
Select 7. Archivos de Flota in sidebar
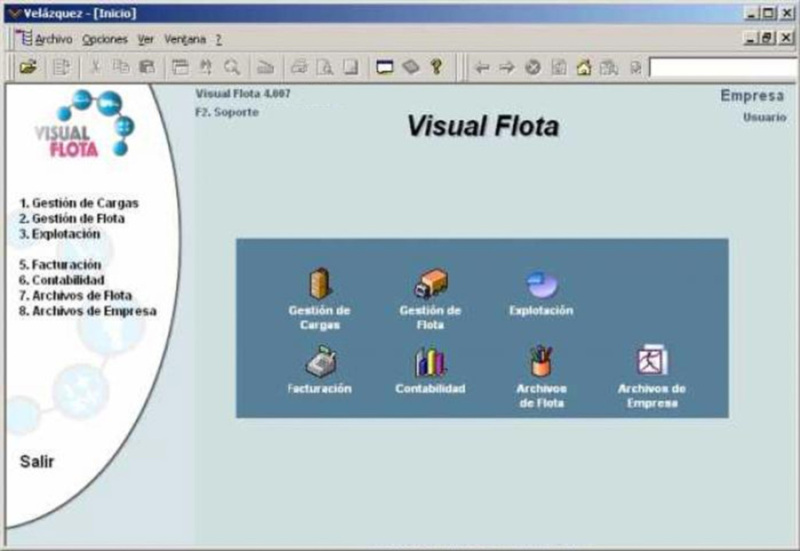click(x=75, y=295)
